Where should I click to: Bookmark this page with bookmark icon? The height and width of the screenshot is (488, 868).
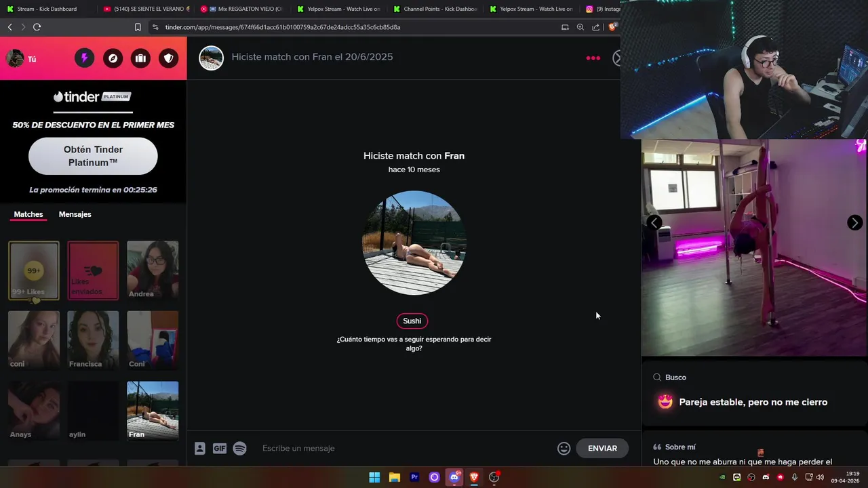coord(138,27)
